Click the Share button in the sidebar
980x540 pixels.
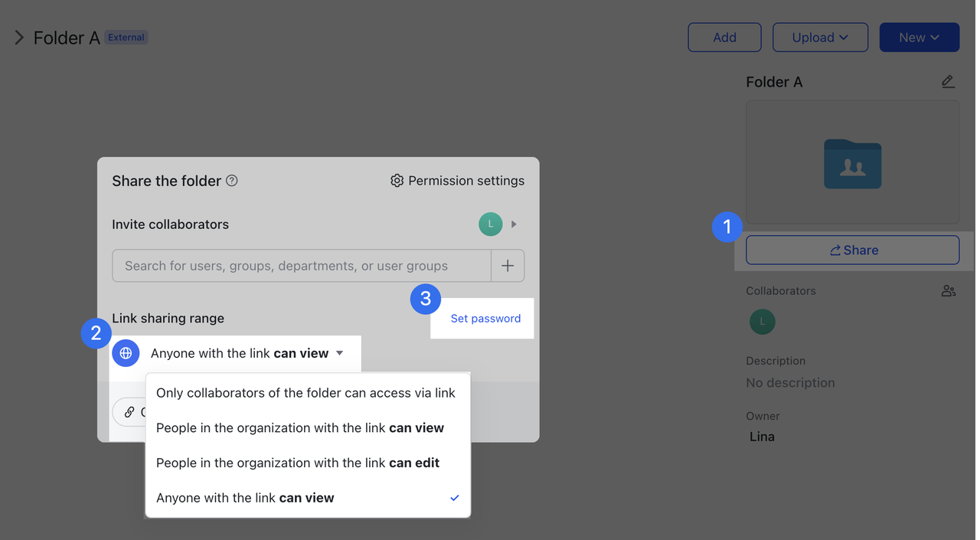coord(852,250)
